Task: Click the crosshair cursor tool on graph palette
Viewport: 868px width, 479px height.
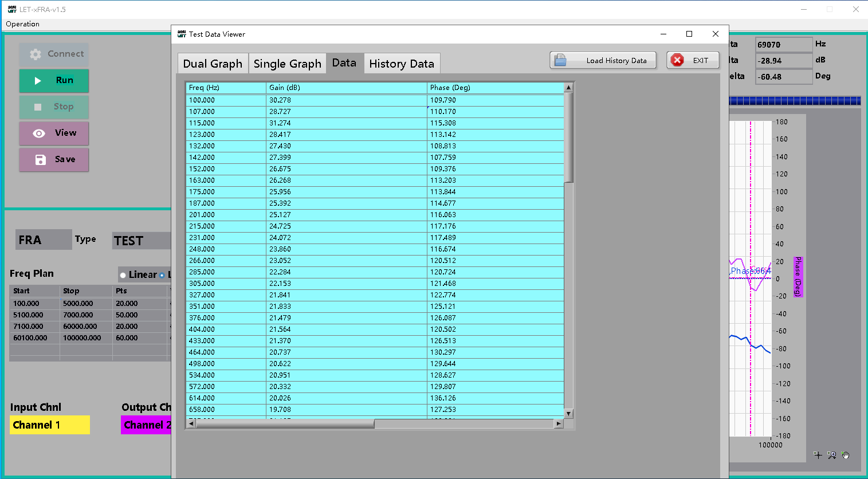Action: 818,455
